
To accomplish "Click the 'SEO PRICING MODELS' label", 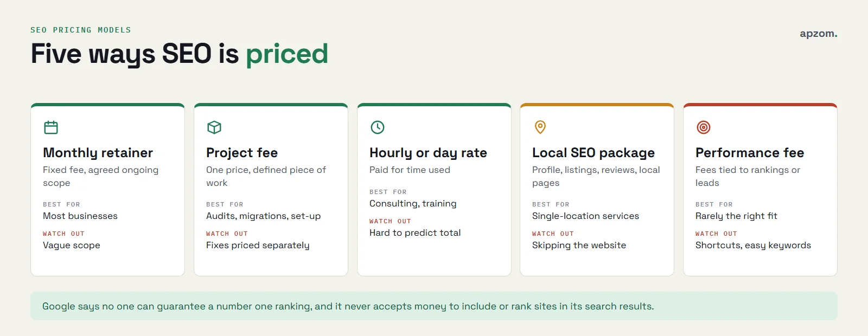I will 81,30.
